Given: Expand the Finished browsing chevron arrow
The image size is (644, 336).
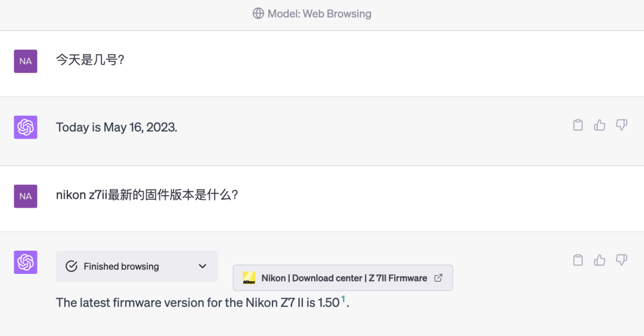Looking at the screenshot, I should click(x=203, y=266).
